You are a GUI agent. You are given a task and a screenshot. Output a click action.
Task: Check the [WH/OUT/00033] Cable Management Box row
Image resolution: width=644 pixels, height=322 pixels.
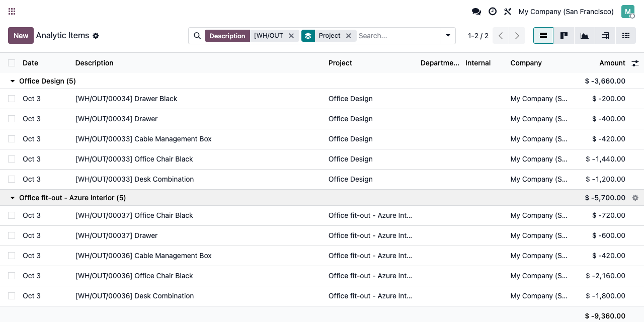[x=12, y=139]
